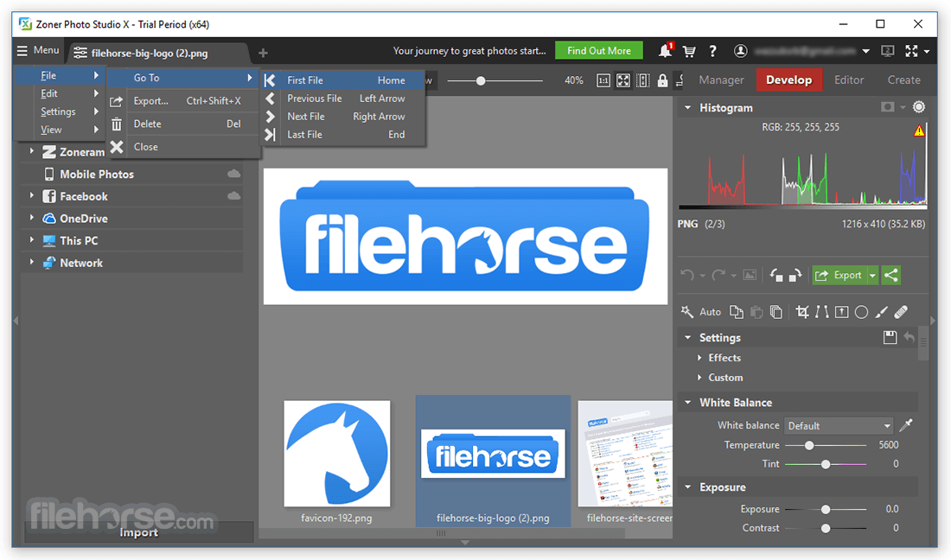The image size is (951, 560).
Task: Switch to the Create module tab
Action: click(903, 80)
